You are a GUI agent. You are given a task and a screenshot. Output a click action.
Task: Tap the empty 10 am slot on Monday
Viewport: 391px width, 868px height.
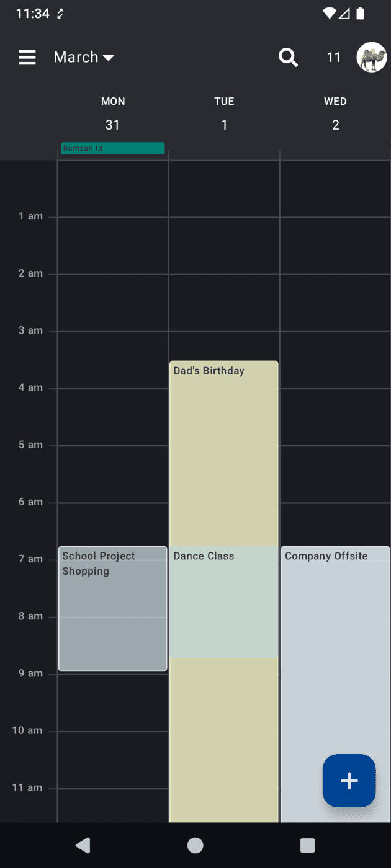(112, 759)
